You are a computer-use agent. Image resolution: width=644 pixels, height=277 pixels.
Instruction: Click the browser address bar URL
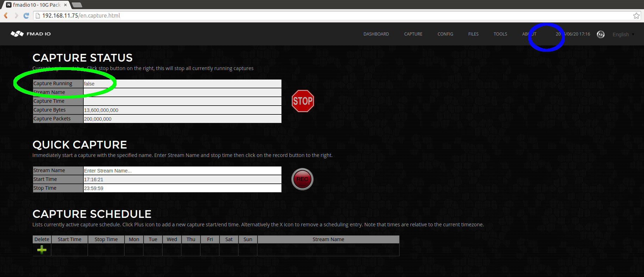click(81, 15)
